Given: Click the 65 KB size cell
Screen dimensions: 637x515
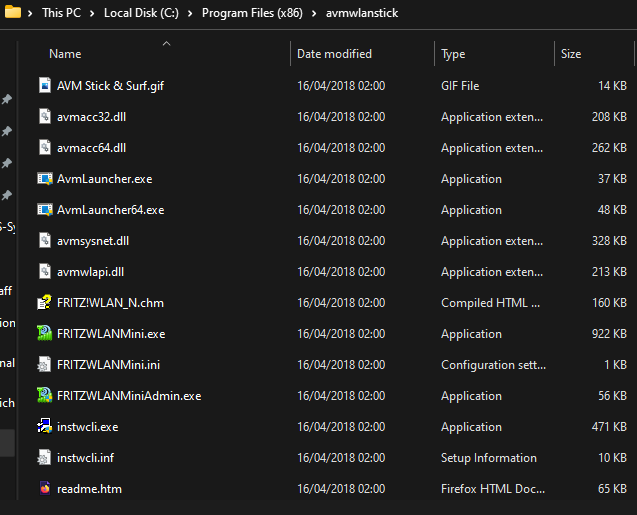Looking at the screenshot, I should 612,489.
